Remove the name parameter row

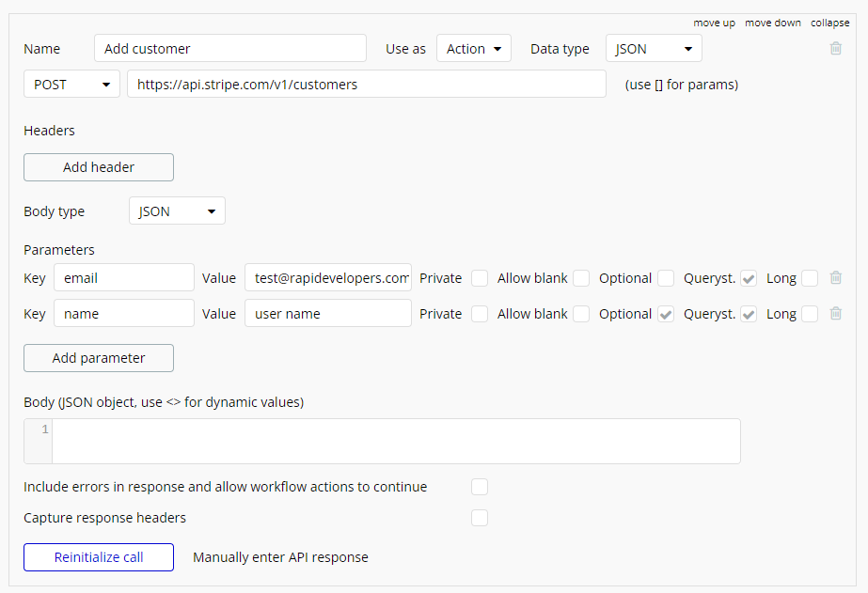[x=835, y=314]
